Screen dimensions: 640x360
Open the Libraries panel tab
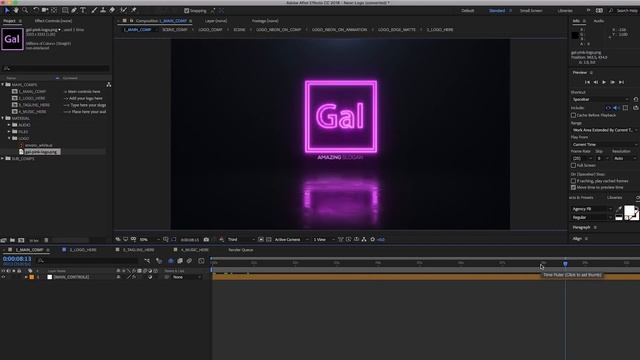[x=614, y=198]
